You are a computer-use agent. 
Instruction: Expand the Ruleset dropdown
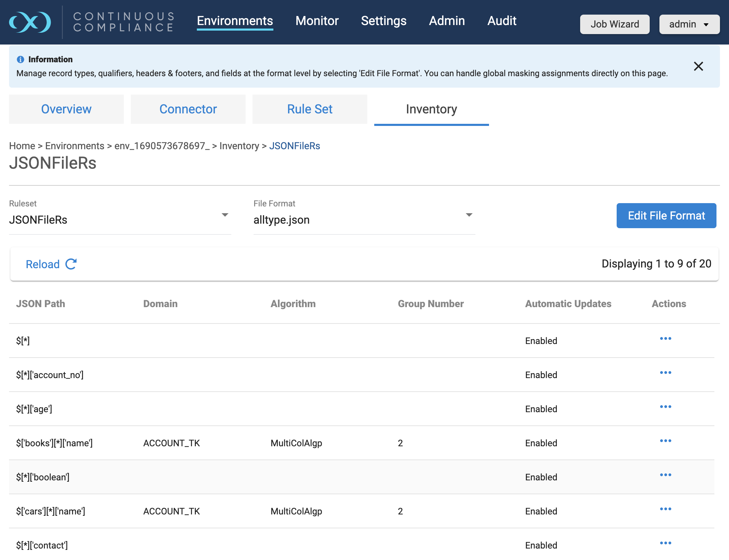point(225,215)
